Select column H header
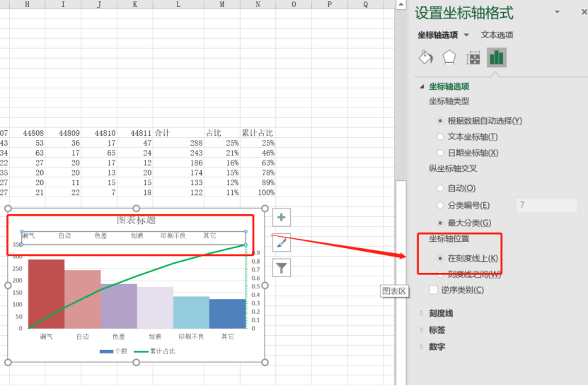 click(x=27, y=4)
